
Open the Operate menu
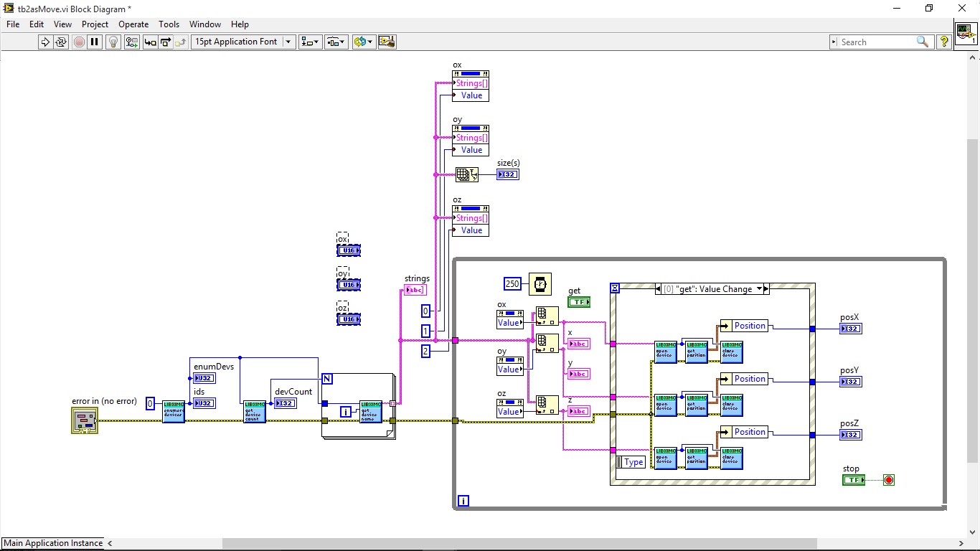point(133,24)
